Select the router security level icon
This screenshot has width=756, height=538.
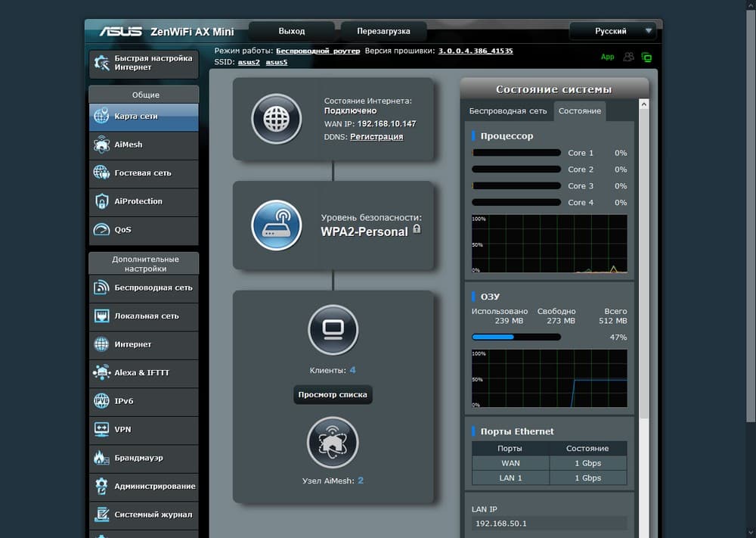pyautogui.click(x=276, y=225)
